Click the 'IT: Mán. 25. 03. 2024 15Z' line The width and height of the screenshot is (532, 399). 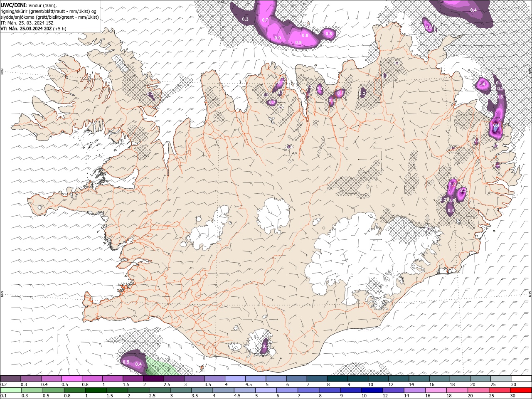pos(27,23)
